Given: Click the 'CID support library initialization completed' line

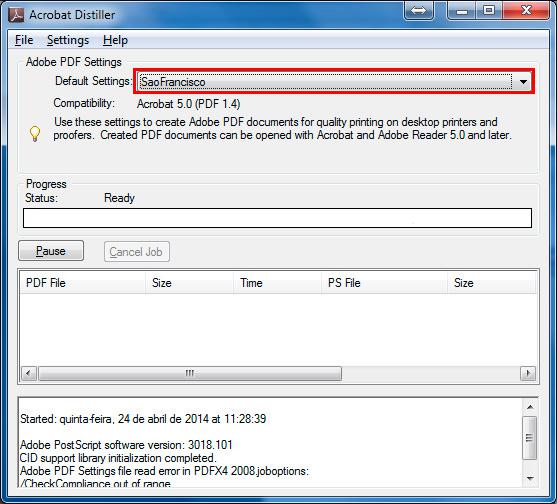Looking at the screenshot, I should [x=118, y=458].
